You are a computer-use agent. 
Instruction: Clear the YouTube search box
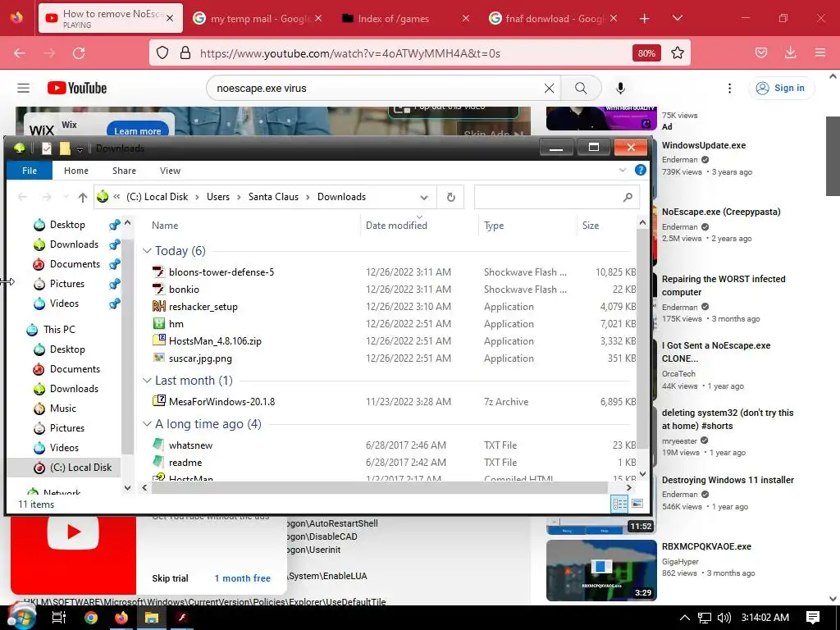pyautogui.click(x=549, y=89)
